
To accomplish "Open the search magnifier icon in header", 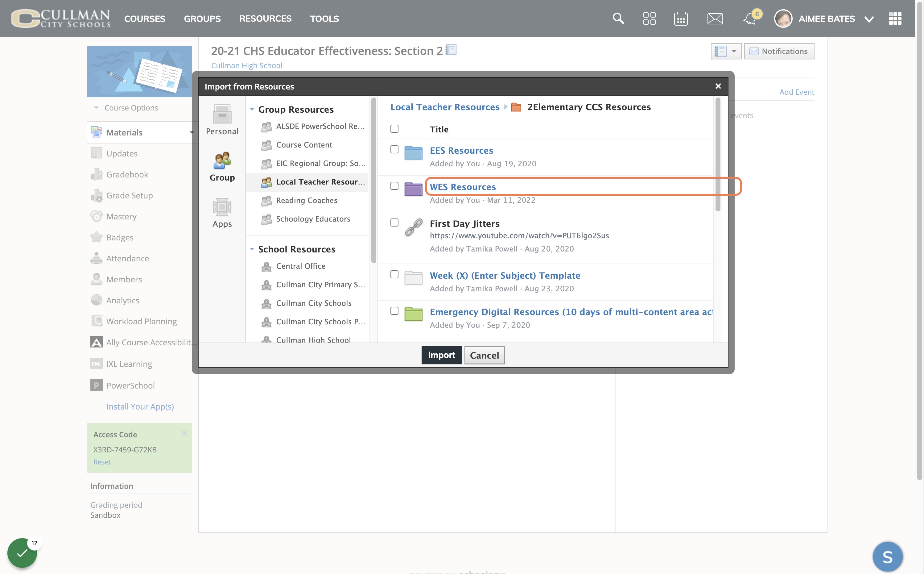I will (618, 18).
